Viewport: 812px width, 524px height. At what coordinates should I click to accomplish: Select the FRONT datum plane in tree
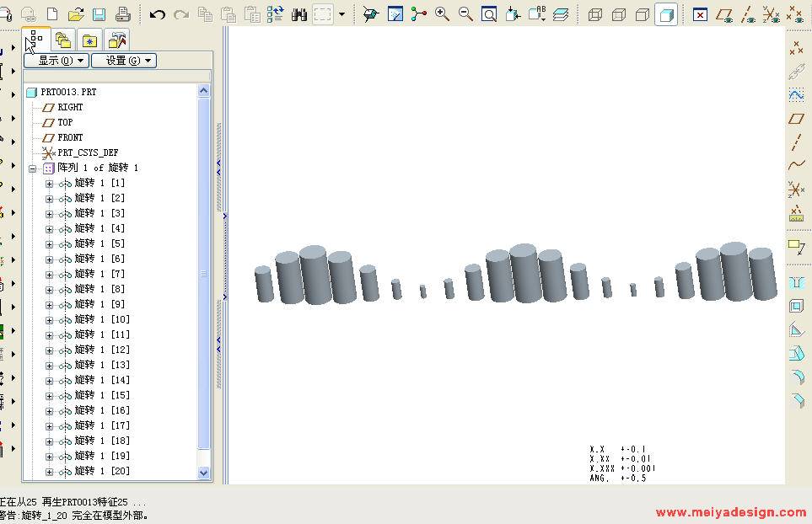(x=70, y=137)
